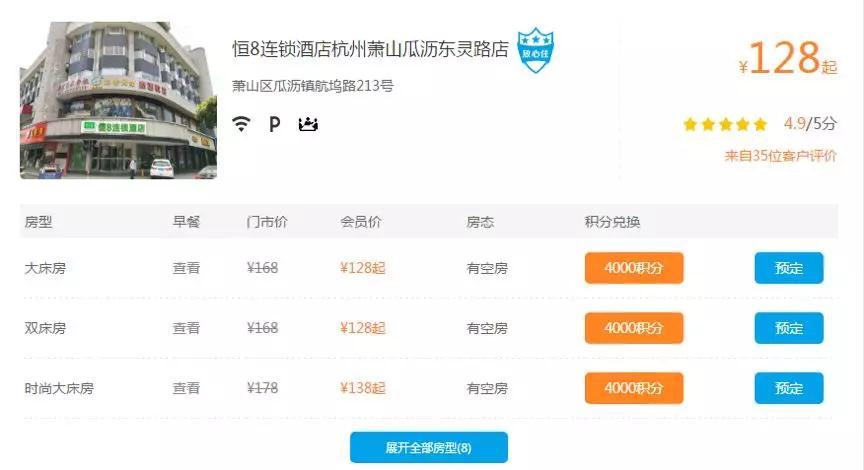Open hotel title 恒8连锁酒店杭州萧山瓜沥东灵路店

[x=370, y=49]
